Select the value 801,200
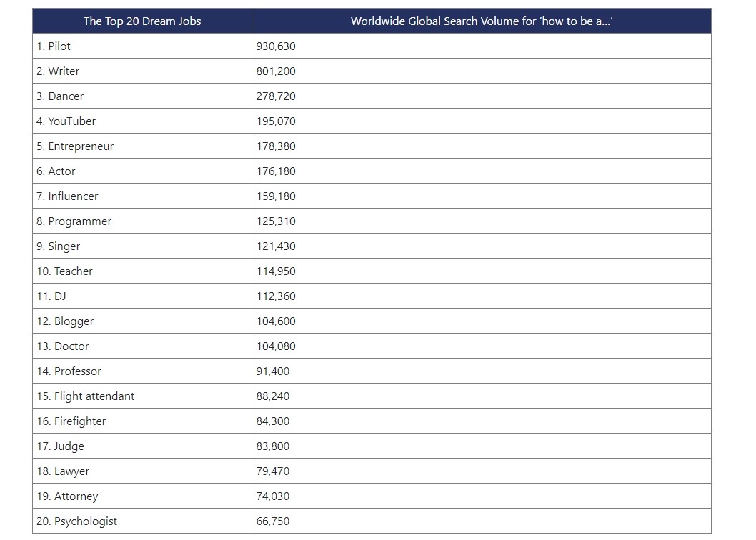Viewport: 756px width, 540px height. tap(276, 71)
